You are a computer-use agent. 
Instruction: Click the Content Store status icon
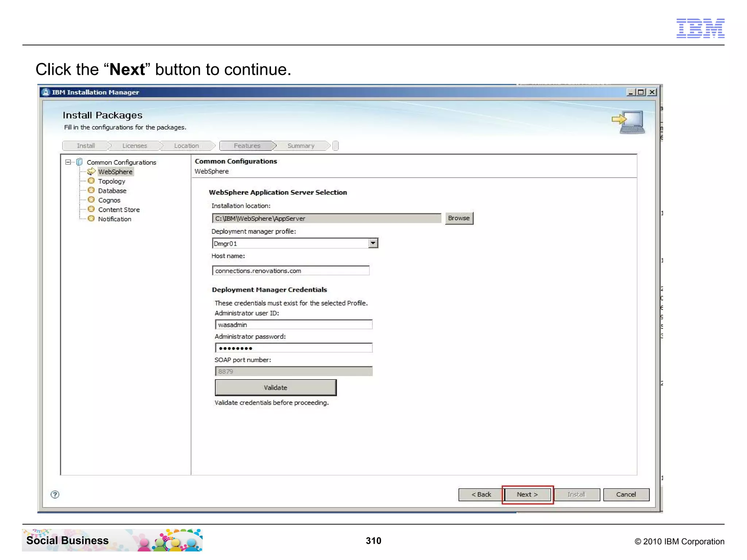pyautogui.click(x=91, y=209)
